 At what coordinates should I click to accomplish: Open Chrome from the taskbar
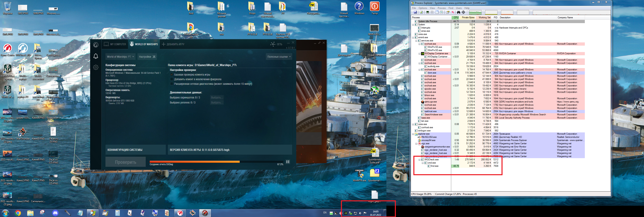pos(18,213)
